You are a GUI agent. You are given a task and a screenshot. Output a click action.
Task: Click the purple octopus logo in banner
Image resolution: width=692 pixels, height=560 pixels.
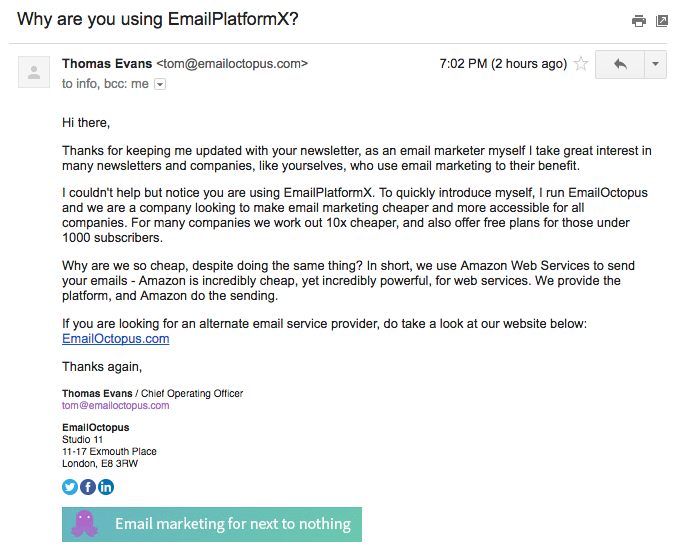click(84, 524)
